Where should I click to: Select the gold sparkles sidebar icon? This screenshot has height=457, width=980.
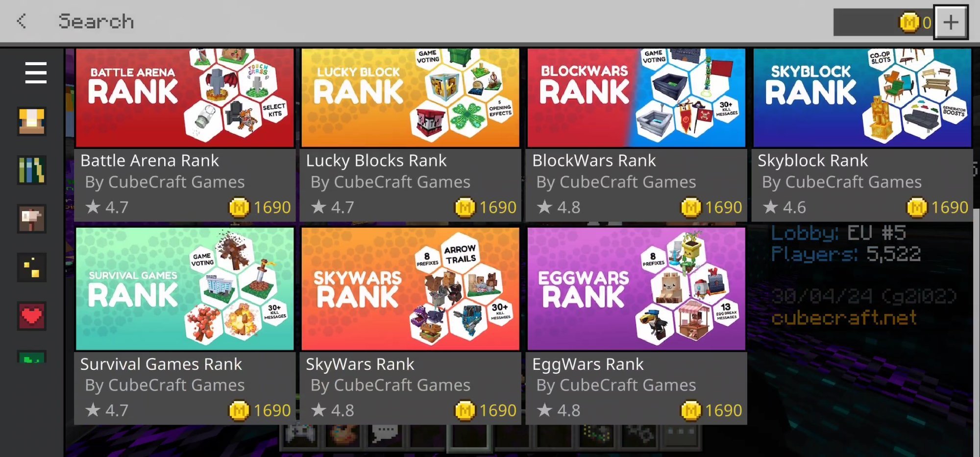click(x=32, y=267)
